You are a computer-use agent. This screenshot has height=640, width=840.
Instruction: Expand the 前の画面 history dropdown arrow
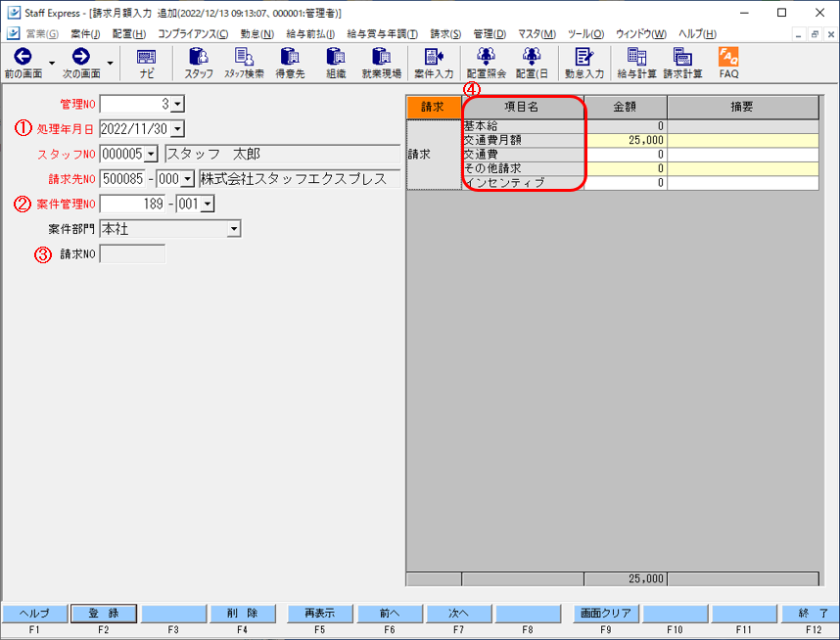coord(52,64)
